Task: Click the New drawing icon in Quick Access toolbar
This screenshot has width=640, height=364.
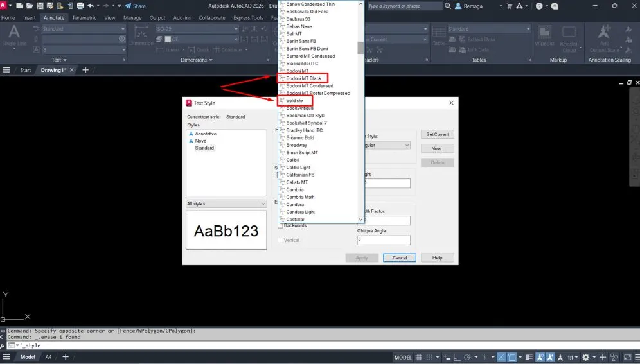Action: coord(19,6)
